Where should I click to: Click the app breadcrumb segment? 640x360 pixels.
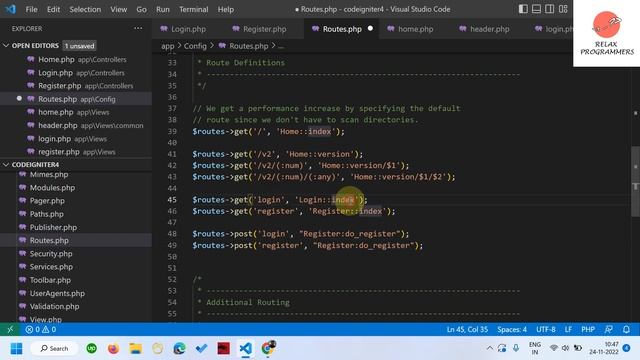[167, 46]
